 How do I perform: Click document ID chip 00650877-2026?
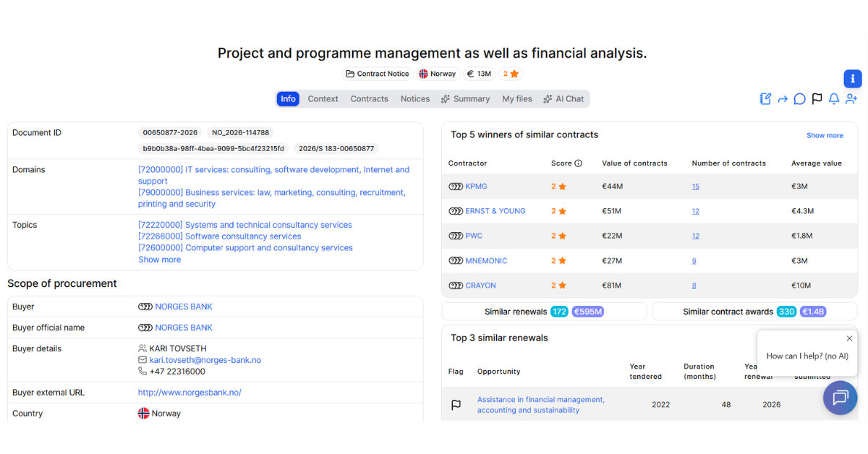[170, 133]
